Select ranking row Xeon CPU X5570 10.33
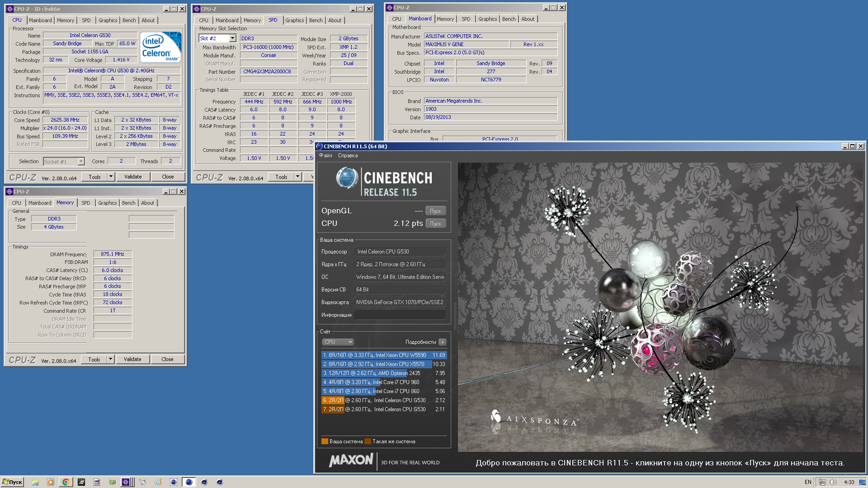 point(384,364)
